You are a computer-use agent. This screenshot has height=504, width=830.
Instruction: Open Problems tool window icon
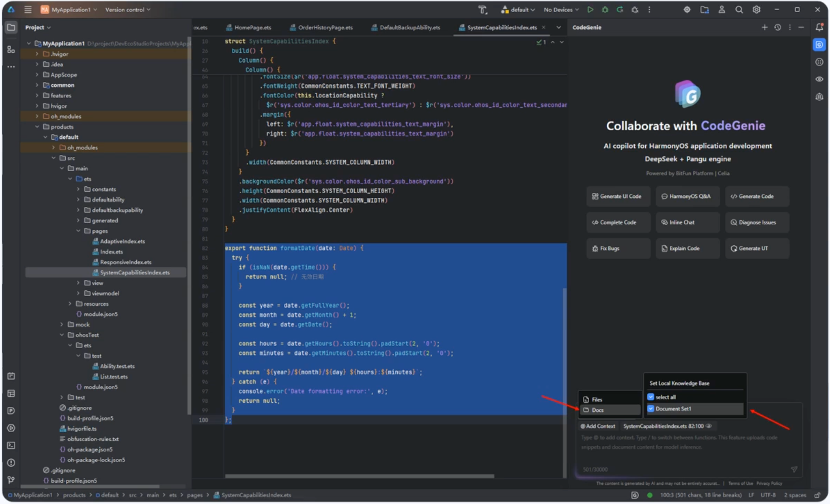pos(11,463)
